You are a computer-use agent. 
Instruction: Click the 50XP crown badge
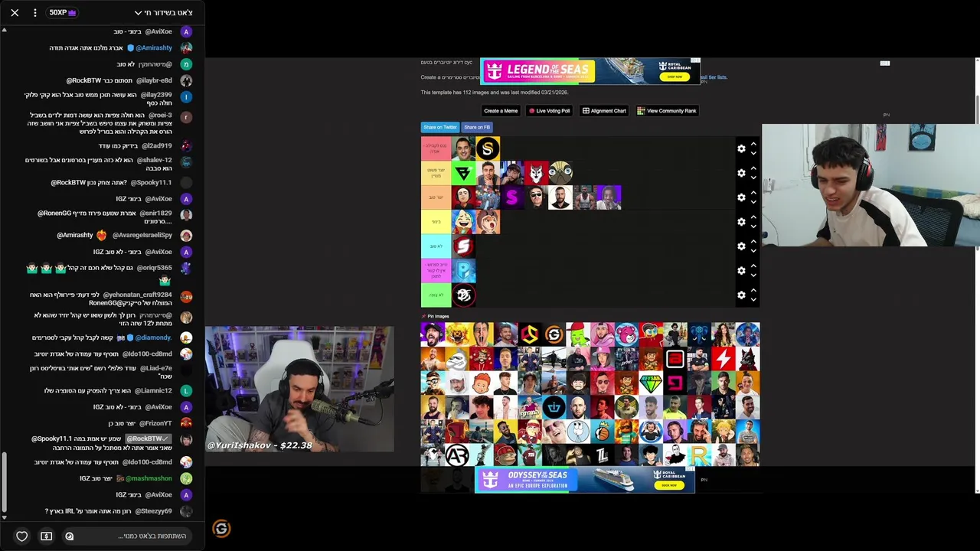62,12
